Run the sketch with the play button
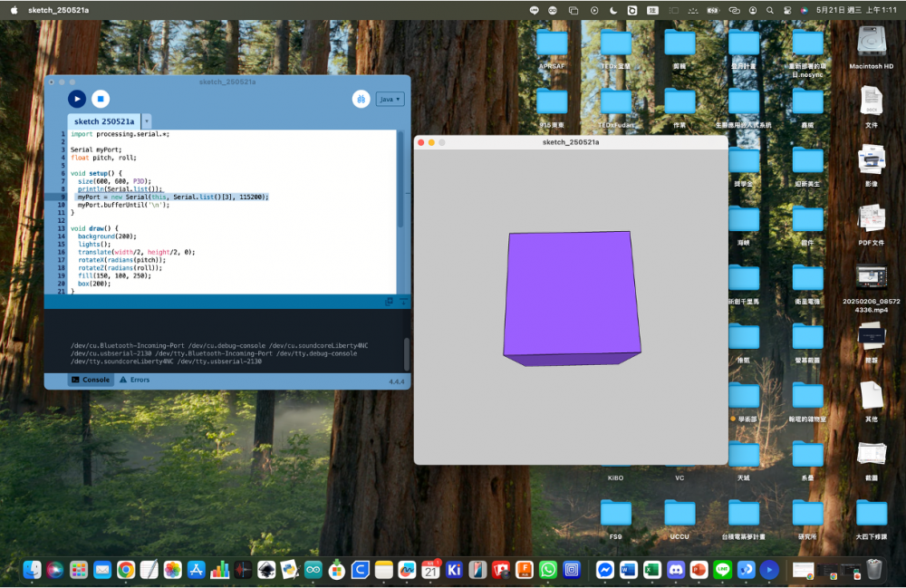The height and width of the screenshot is (588, 906). (x=77, y=99)
